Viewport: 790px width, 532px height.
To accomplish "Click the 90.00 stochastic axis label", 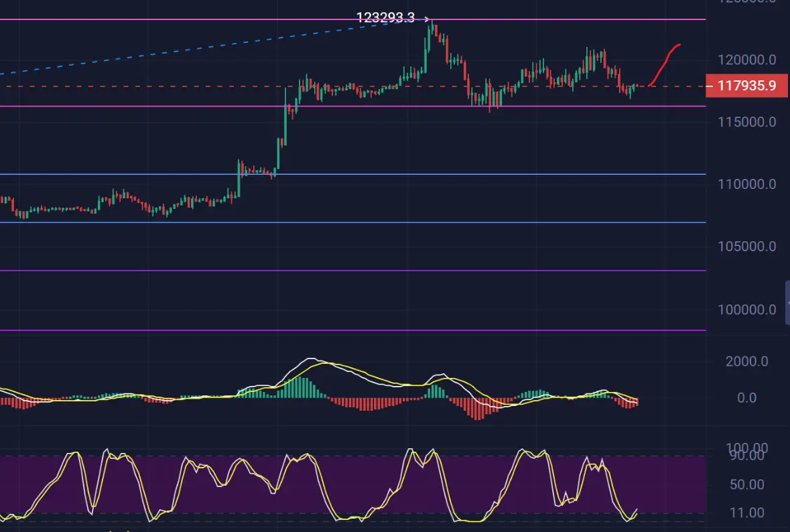I will 747,456.
